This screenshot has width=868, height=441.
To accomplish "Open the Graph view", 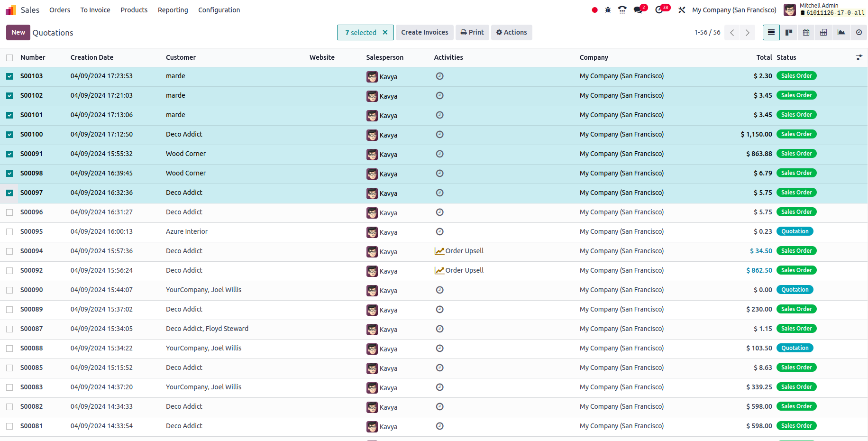I will [841, 32].
